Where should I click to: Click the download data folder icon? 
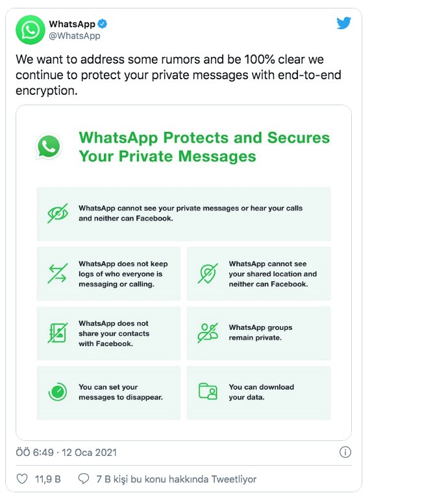click(x=208, y=392)
